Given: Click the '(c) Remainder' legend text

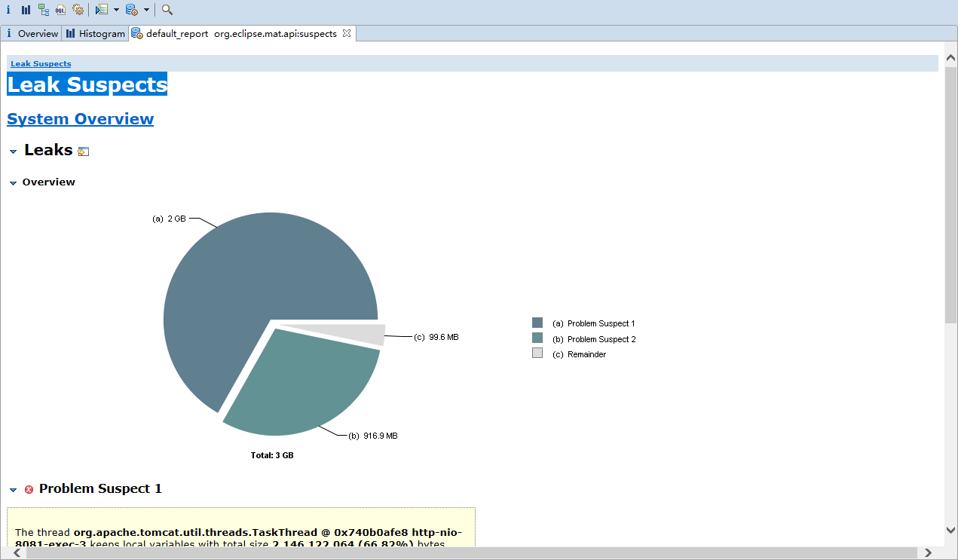Looking at the screenshot, I should [579, 354].
